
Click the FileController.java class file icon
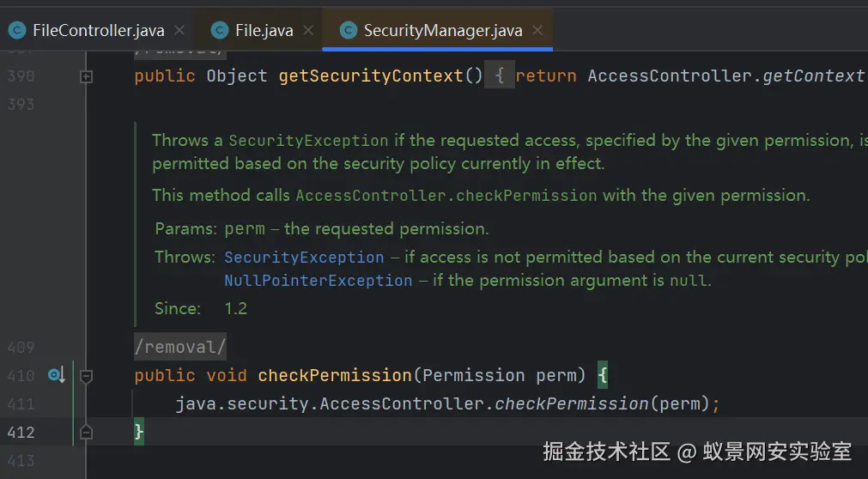[17, 31]
